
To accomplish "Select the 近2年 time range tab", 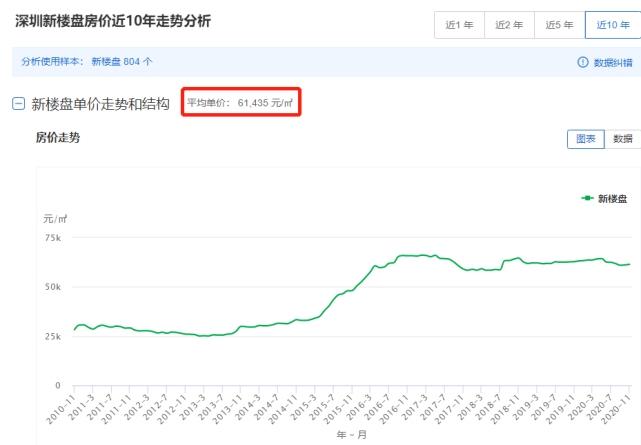I will click(509, 25).
